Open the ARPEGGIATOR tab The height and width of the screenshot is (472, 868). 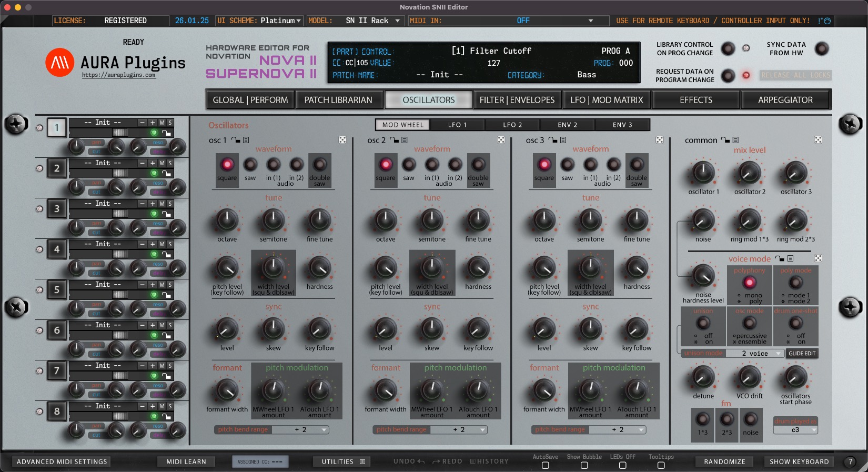click(x=785, y=100)
